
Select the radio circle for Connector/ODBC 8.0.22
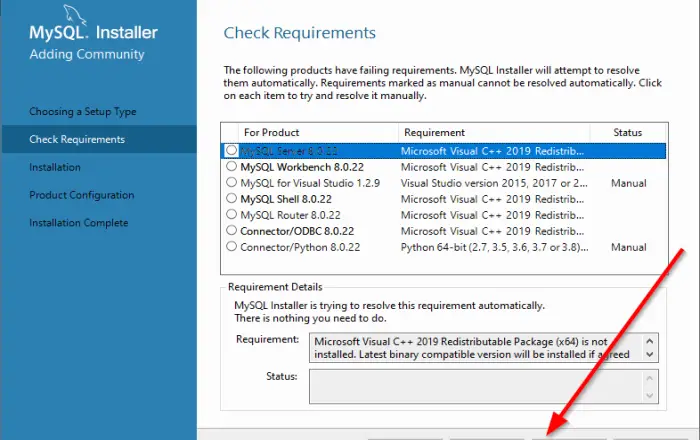pyautogui.click(x=231, y=230)
